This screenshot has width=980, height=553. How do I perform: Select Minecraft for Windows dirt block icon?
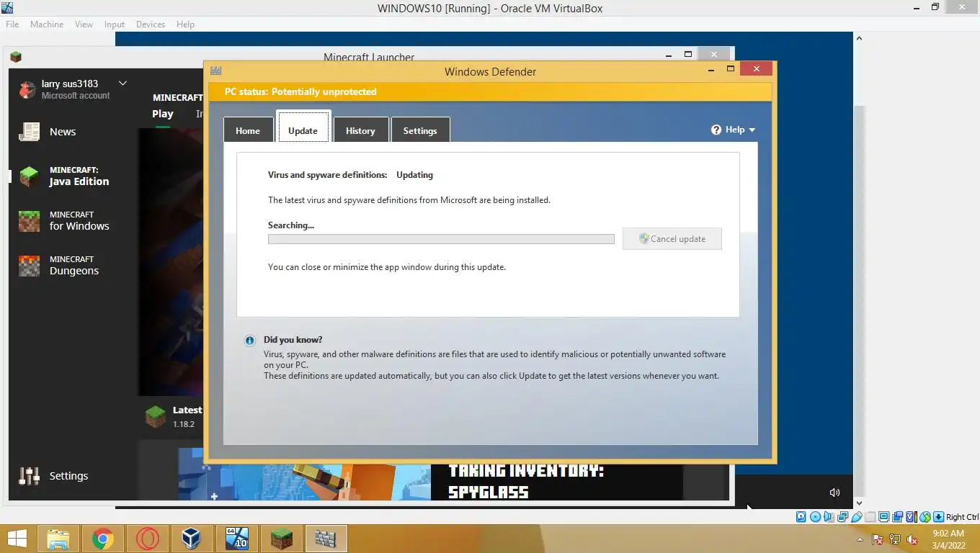tap(30, 221)
